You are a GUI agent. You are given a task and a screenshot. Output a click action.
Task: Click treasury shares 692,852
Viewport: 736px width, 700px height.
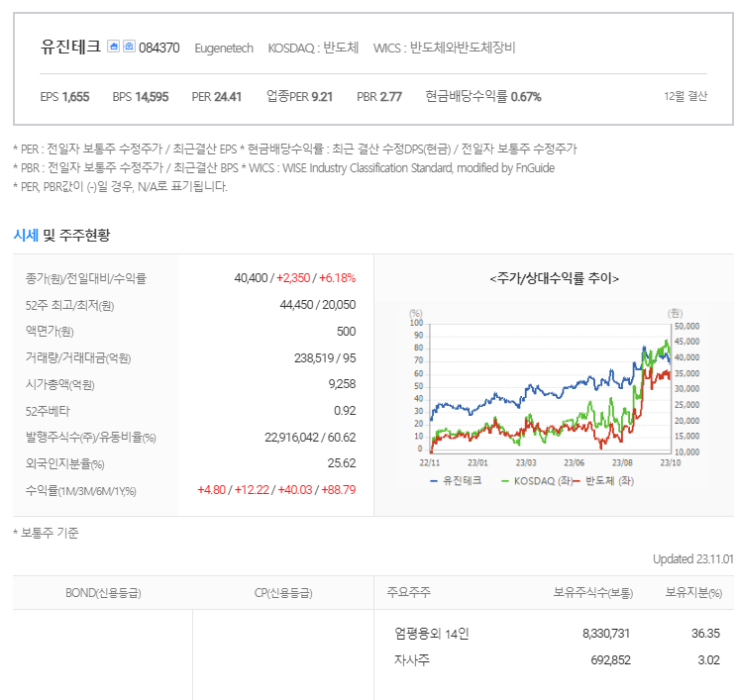click(610, 660)
